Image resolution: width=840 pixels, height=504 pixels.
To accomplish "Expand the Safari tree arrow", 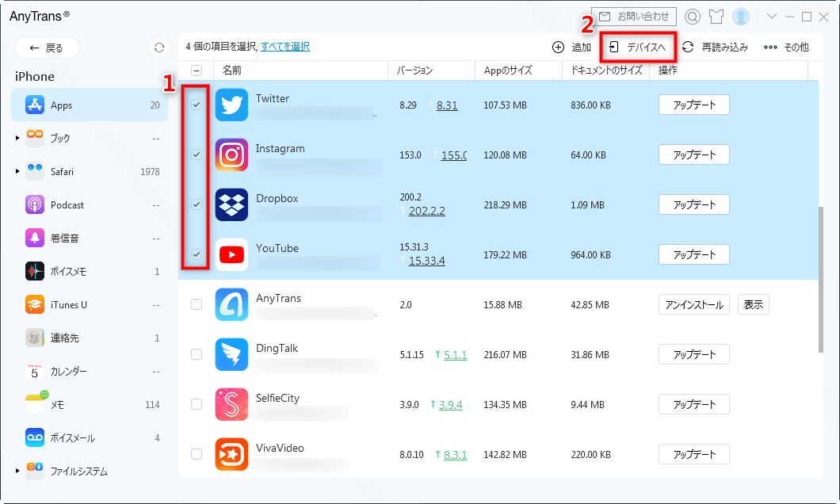I will coord(17,171).
